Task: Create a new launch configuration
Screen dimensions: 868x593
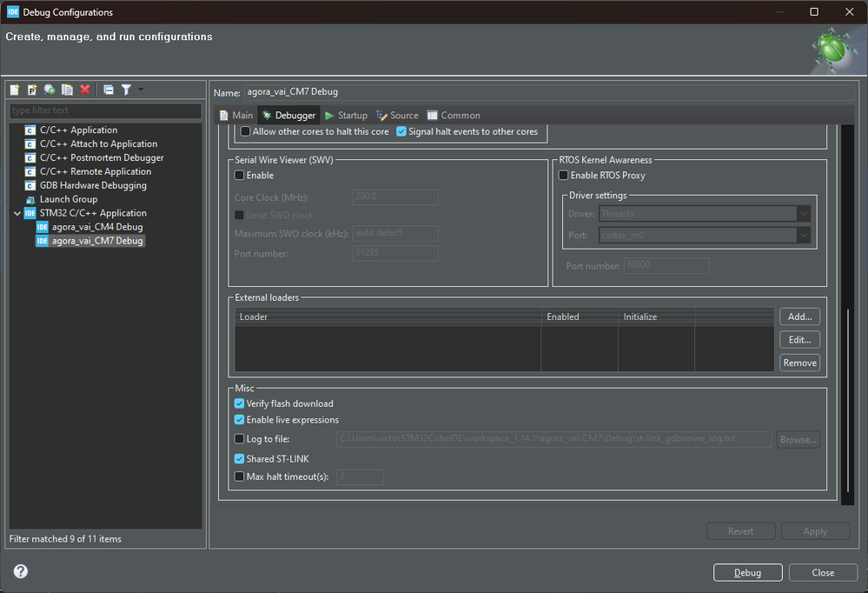Action: point(14,89)
